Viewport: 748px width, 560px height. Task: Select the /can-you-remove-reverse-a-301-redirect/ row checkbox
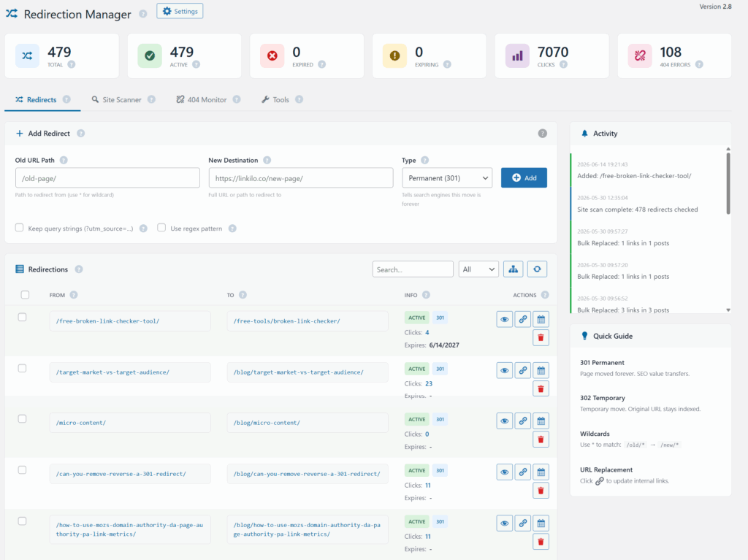point(22,470)
